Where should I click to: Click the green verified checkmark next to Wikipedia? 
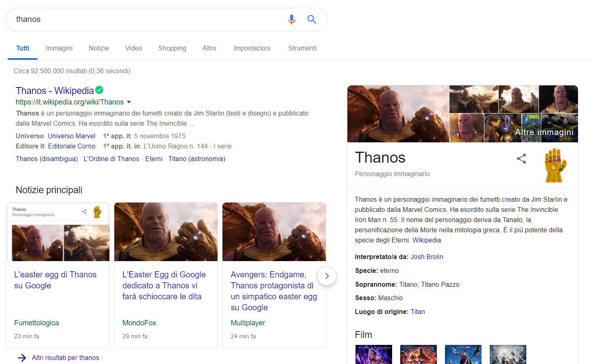tap(99, 90)
